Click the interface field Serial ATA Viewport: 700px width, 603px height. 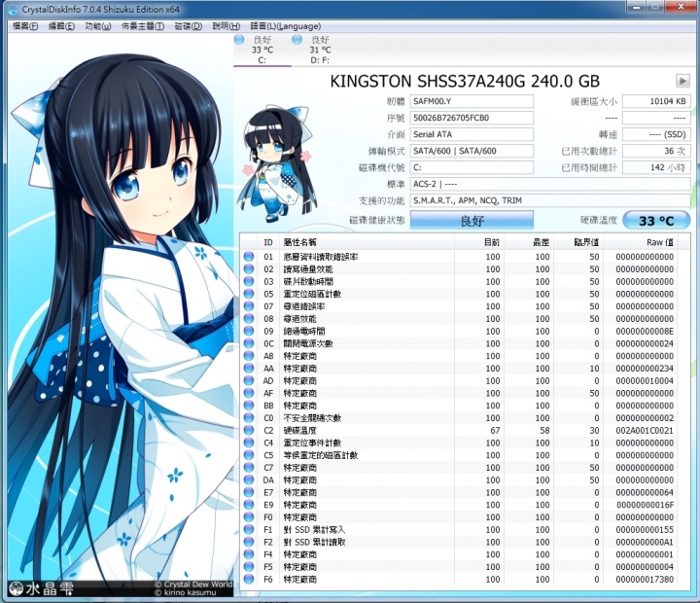pos(472,134)
